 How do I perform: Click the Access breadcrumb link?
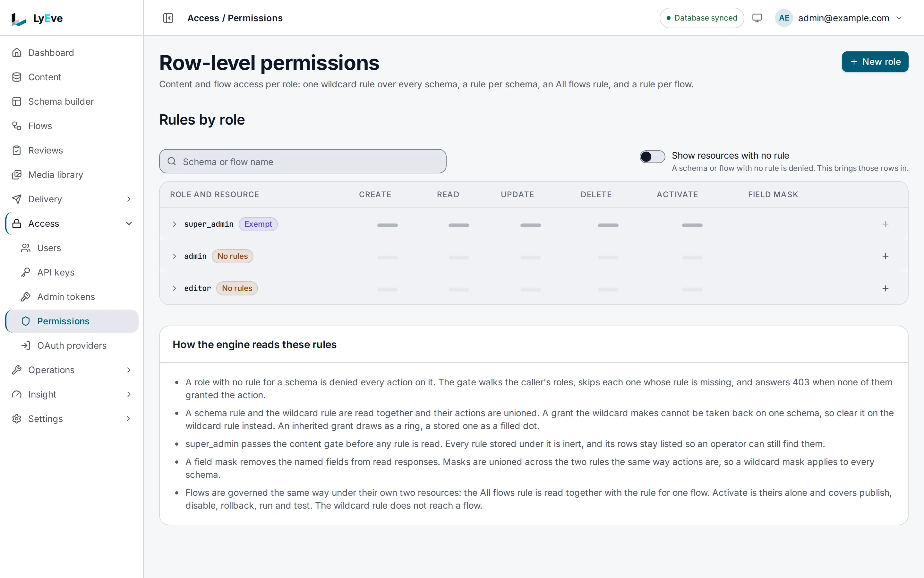tap(203, 18)
